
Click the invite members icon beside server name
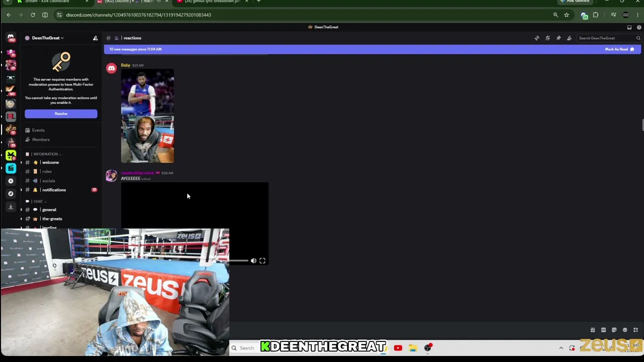point(95,38)
